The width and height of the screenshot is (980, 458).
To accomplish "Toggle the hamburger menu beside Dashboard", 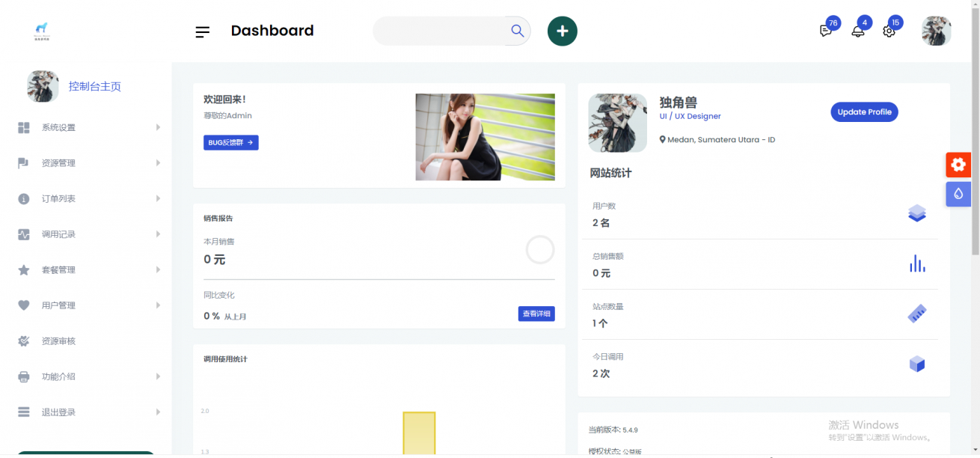I will (x=202, y=31).
